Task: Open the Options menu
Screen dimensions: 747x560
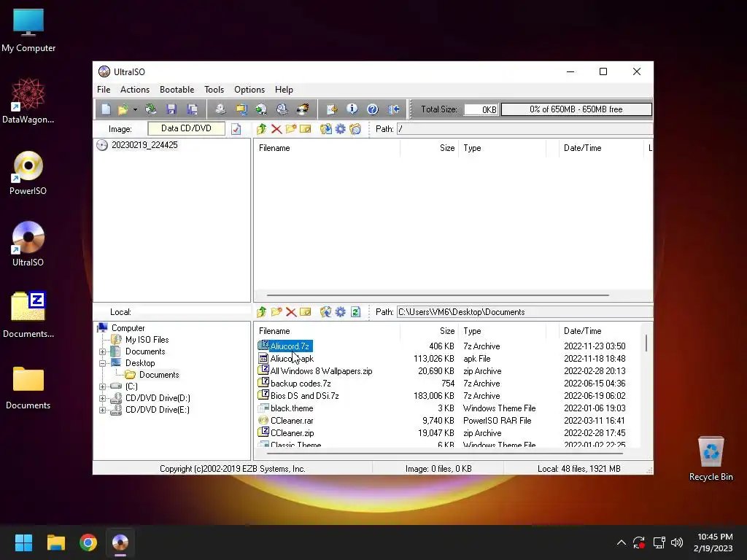Action: pyautogui.click(x=249, y=90)
